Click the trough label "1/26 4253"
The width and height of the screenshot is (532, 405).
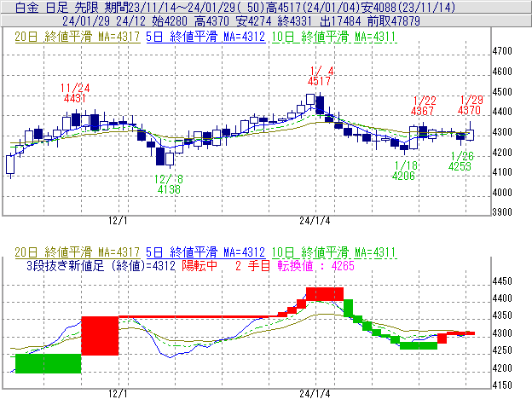pos(460,161)
